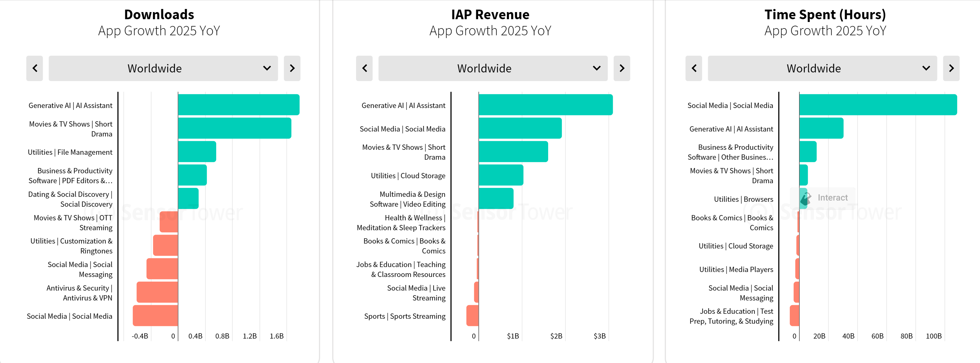
Task: Open Worldwide dropdown in IAP Revenue panel
Action: [493, 68]
